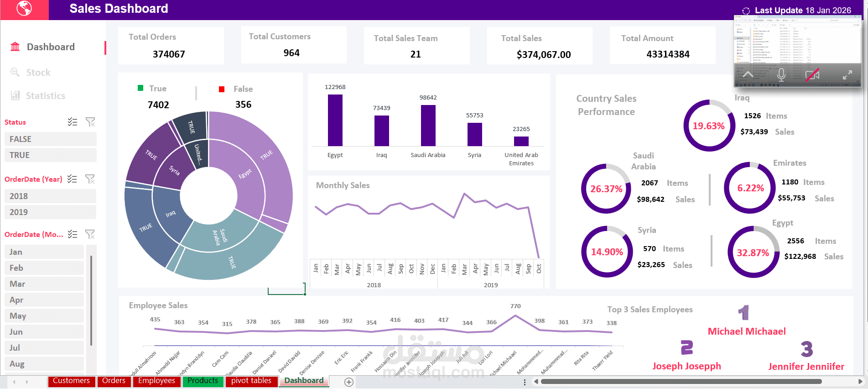Click the Total Amount value 43314384
The width and height of the screenshot is (868, 389).
coord(668,54)
